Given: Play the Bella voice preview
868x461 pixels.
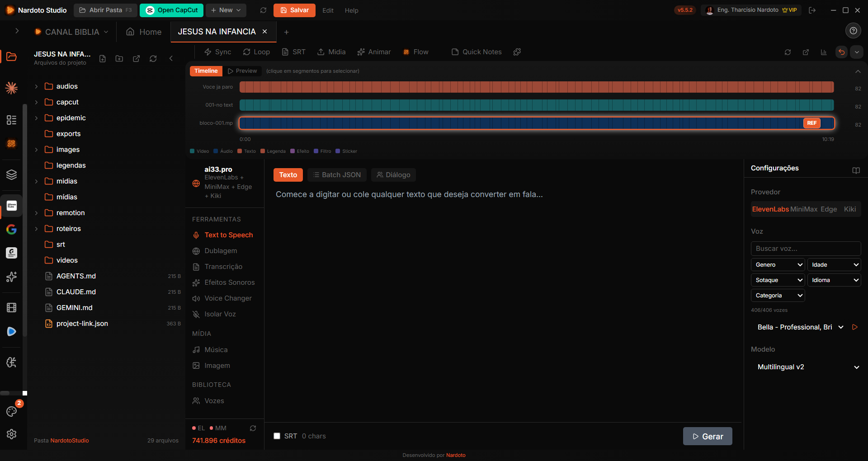Looking at the screenshot, I should point(855,327).
